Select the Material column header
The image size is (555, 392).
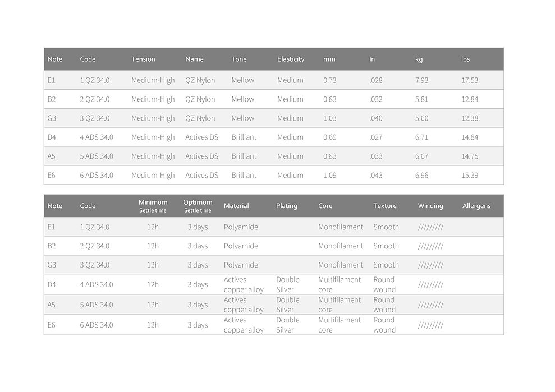pos(236,206)
